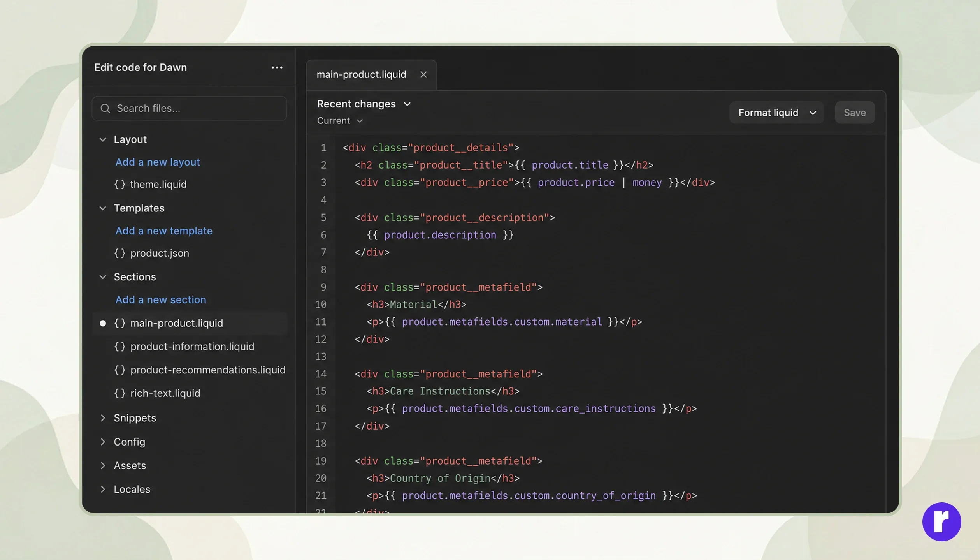Open the Current version dropdown
This screenshot has width=980, height=560.
coord(340,121)
